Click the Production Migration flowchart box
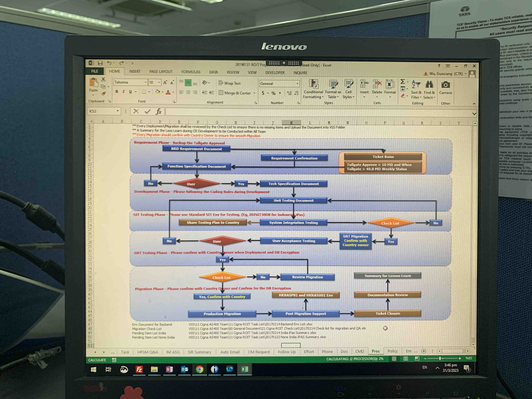Screen dimensions: 532x399 (222, 314)
